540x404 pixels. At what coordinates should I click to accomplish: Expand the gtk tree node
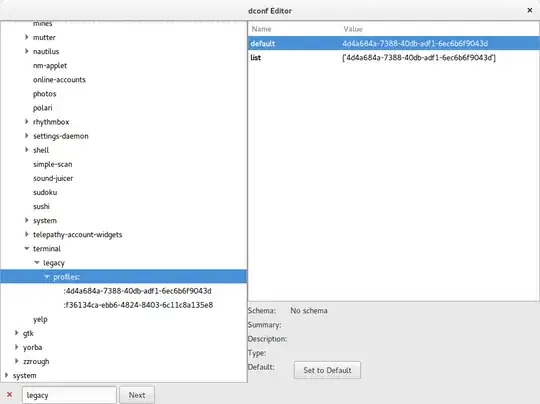coord(16,333)
